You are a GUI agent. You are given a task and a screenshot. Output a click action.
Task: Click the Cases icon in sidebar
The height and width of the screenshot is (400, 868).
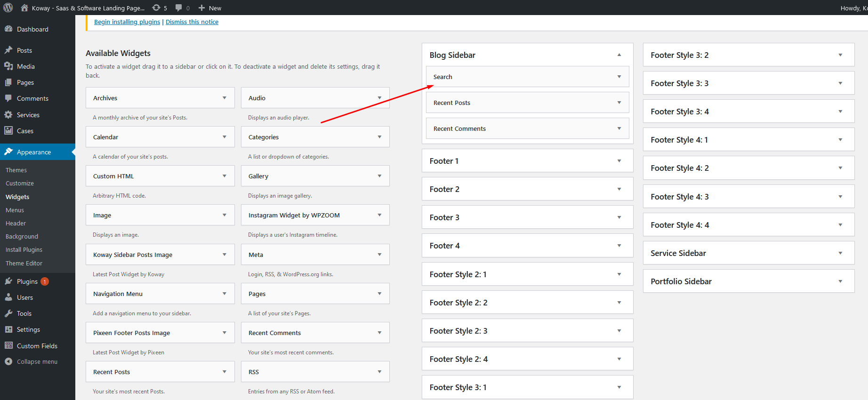8,130
